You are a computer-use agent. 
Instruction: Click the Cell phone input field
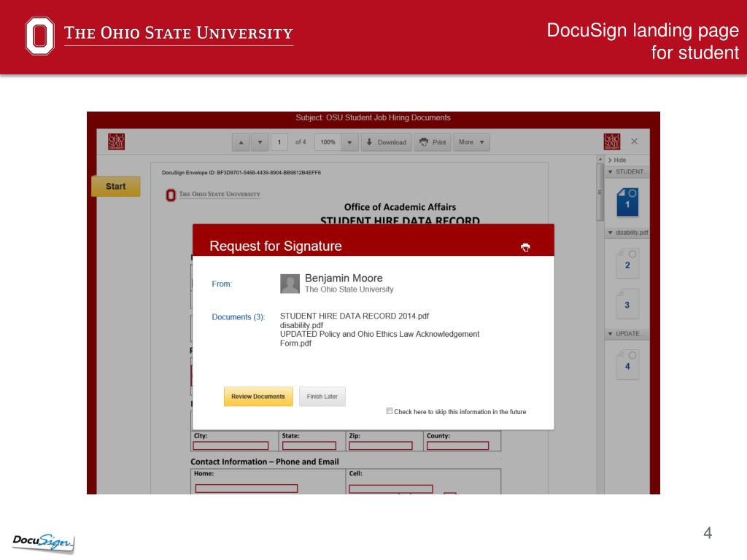391,489
